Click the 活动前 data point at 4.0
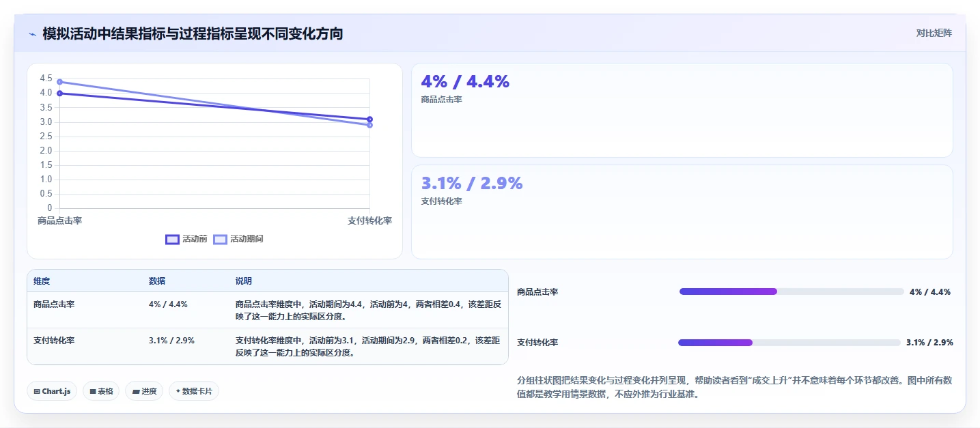The image size is (980, 428). 59,94
